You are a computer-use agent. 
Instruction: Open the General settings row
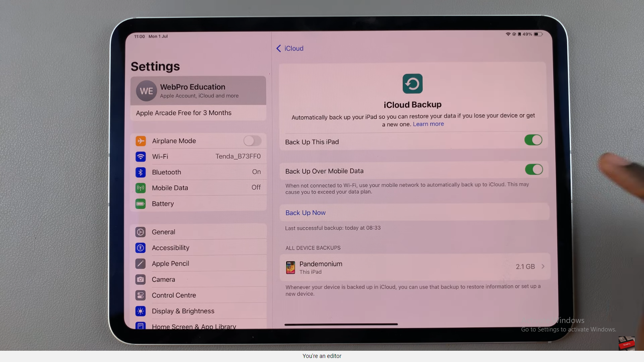(x=199, y=232)
